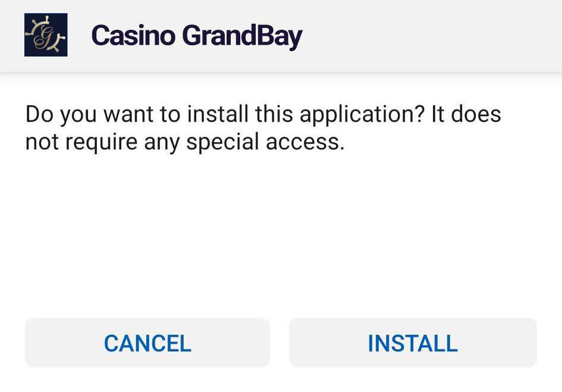Cancel the application installation
The width and height of the screenshot is (562, 392).
[x=147, y=343]
